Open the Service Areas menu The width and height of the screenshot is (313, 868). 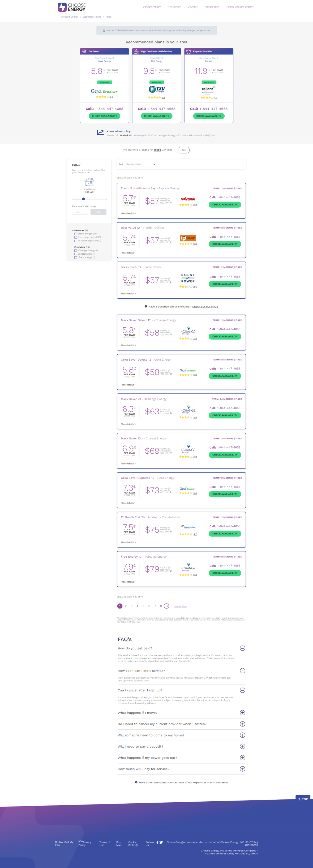tap(152, 7)
